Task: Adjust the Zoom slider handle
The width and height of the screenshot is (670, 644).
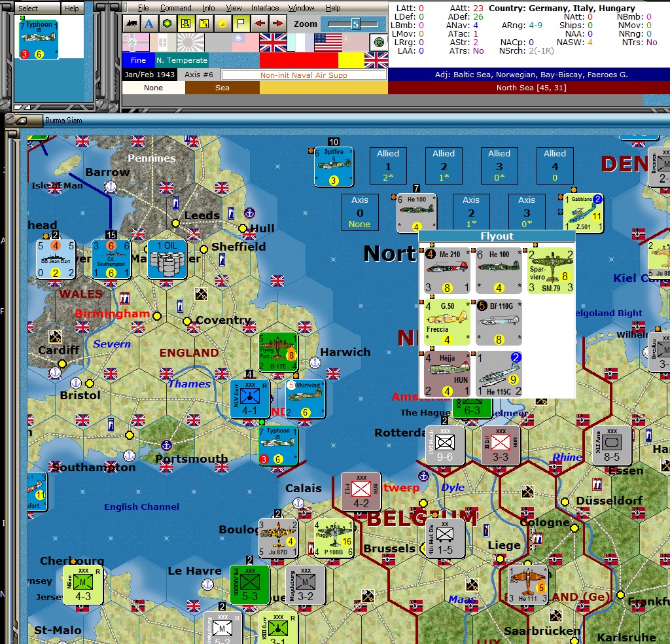Action: (355, 24)
